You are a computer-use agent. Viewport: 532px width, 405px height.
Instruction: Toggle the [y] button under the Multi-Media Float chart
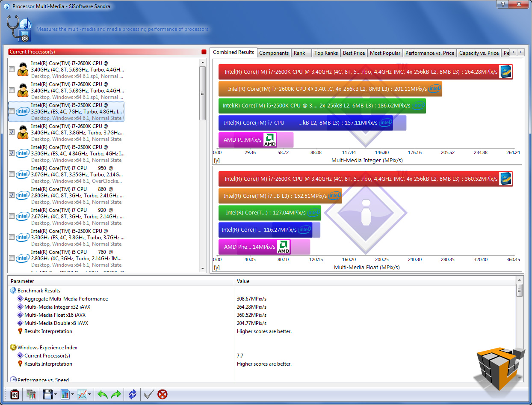point(216,268)
